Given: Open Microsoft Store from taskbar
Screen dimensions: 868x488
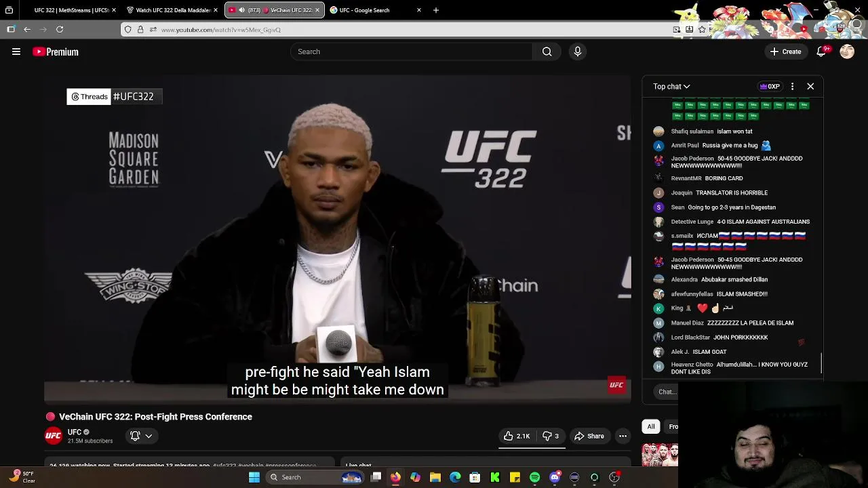Looking at the screenshot, I should click(475, 477).
